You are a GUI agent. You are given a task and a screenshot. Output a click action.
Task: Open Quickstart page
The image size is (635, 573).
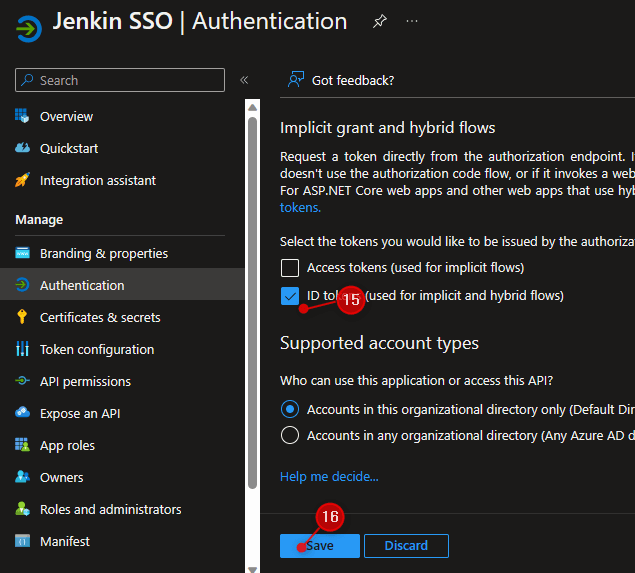(69, 149)
